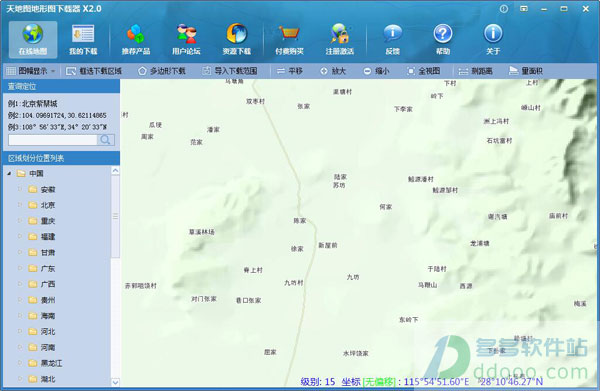This screenshot has height=391, width=600.
Task: Open 注册激活 registration activation
Action: (x=340, y=39)
